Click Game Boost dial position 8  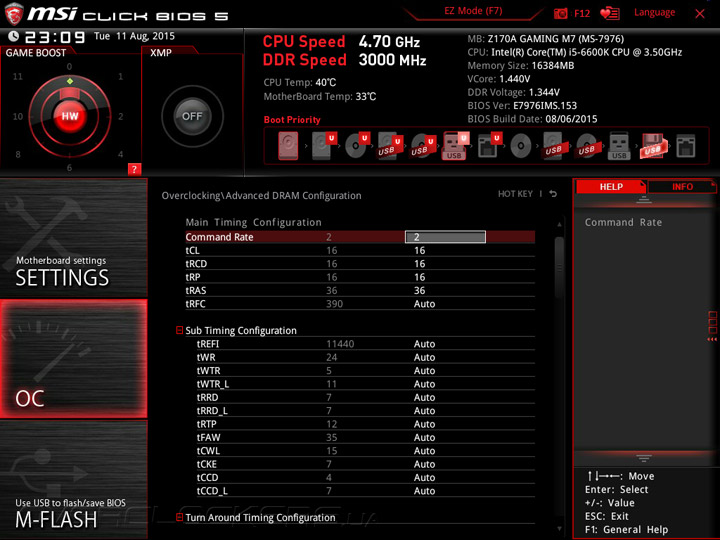[18, 154]
